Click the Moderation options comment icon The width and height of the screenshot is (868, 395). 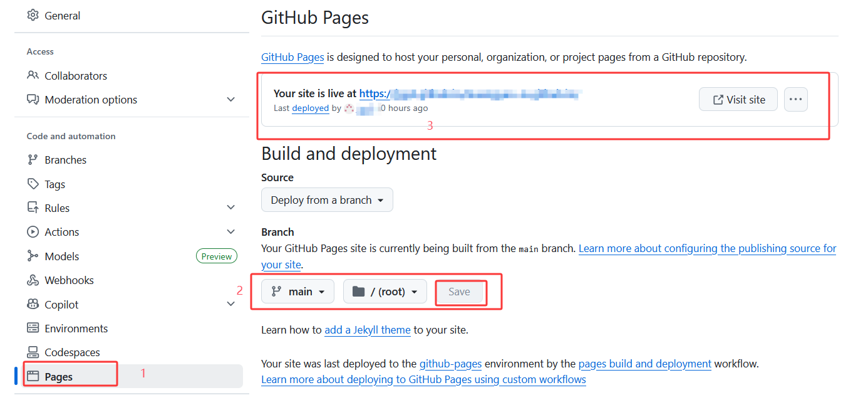(x=33, y=99)
